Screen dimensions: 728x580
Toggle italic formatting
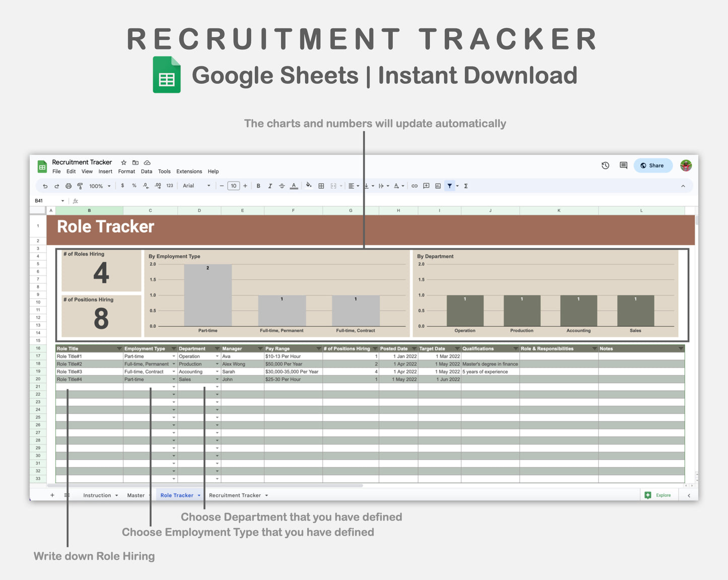[270, 186]
